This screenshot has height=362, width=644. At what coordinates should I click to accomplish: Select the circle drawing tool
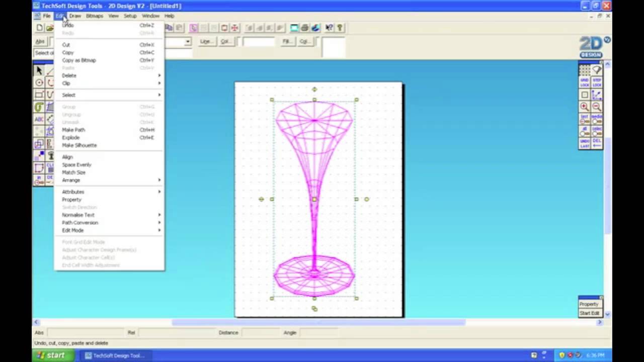click(x=39, y=82)
